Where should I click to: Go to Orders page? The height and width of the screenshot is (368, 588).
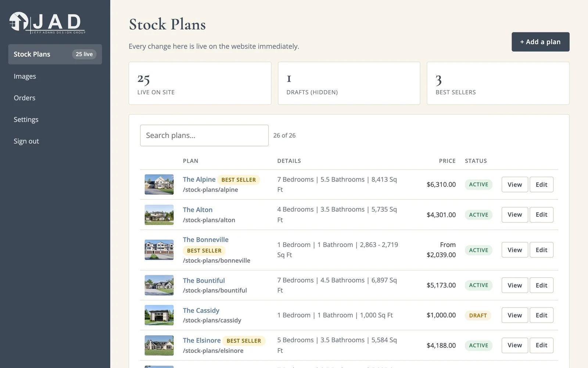(x=25, y=98)
